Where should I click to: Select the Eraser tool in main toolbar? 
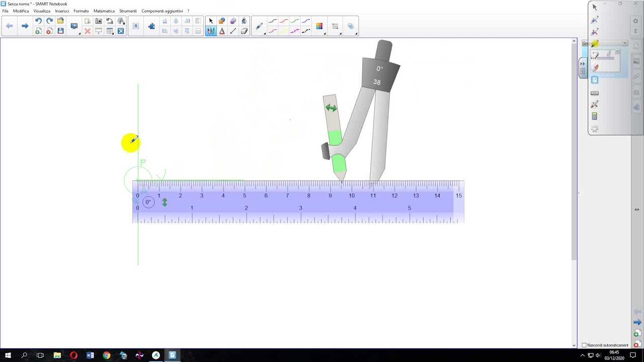click(x=244, y=31)
